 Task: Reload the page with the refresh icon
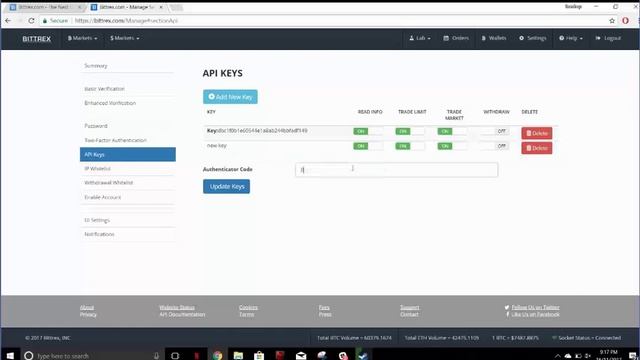point(31,20)
